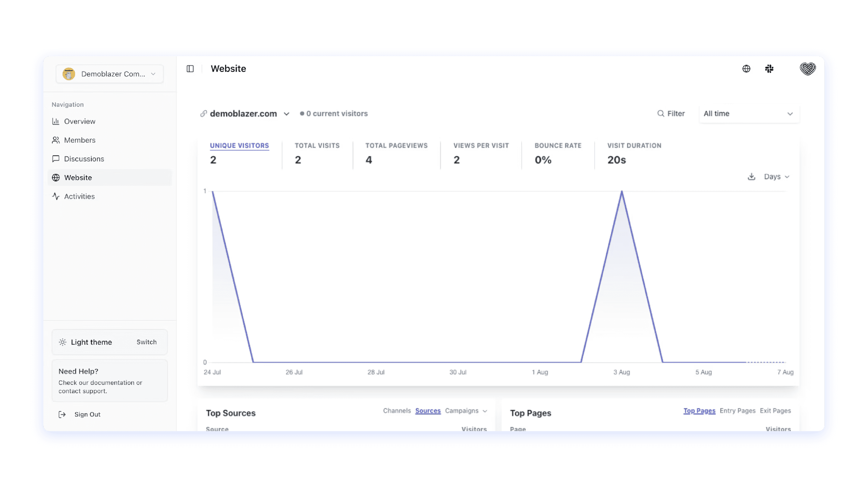
Task: Expand the Demoblazer Community workspace selector
Action: (109, 74)
